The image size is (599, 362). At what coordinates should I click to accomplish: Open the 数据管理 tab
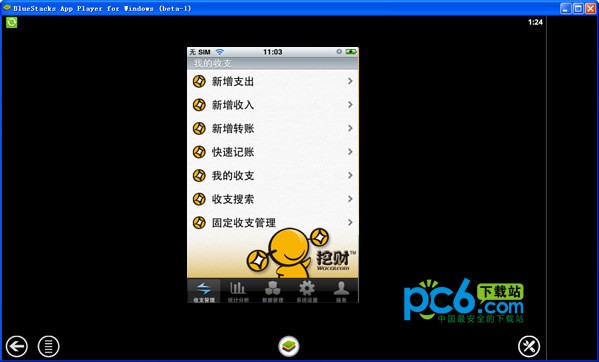(273, 291)
